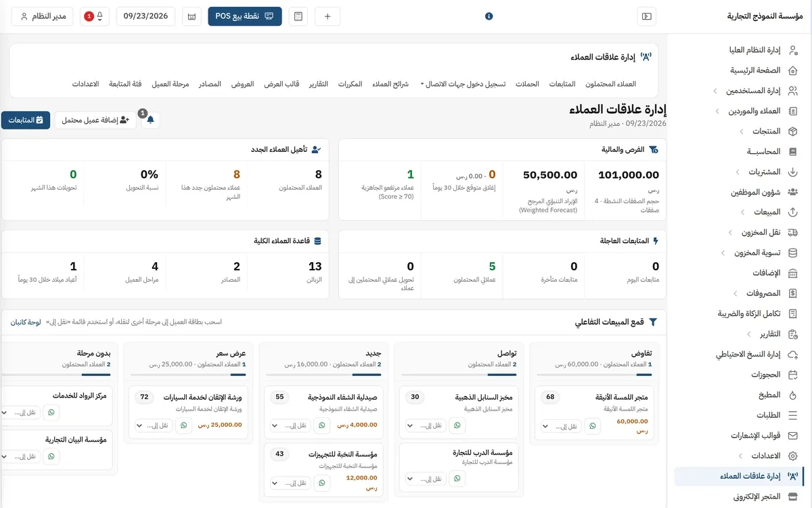The image size is (812, 508).
Task: Click score badge 72 on ورشة الإتقان card
Action: [144, 397]
